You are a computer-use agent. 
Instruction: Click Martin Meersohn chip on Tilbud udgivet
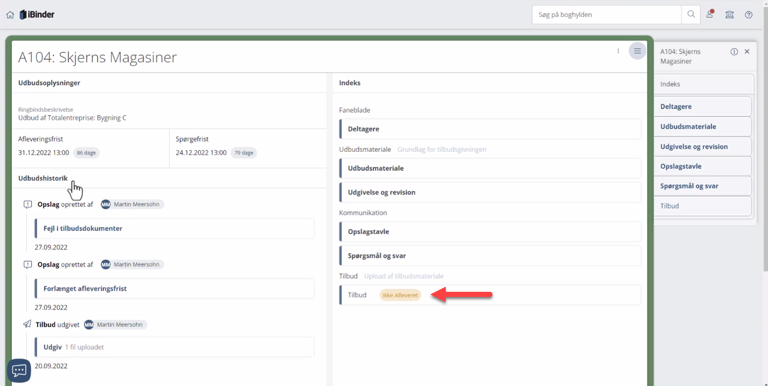(115, 324)
